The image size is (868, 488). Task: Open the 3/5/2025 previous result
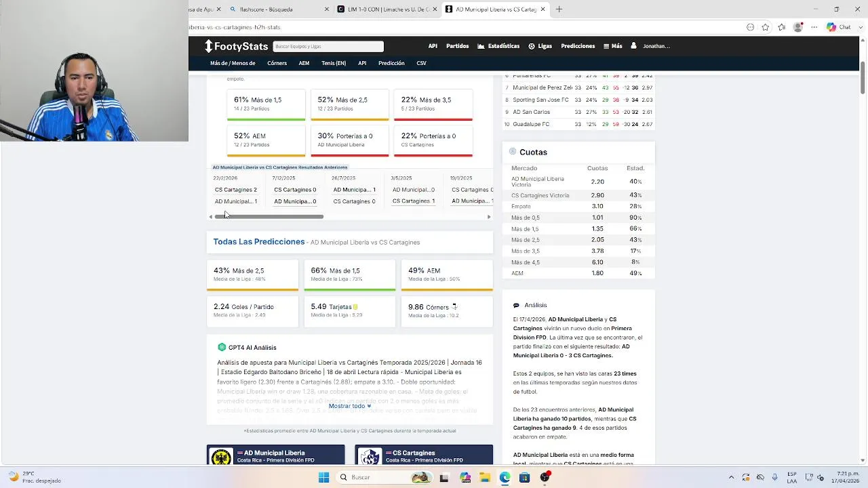(414, 190)
